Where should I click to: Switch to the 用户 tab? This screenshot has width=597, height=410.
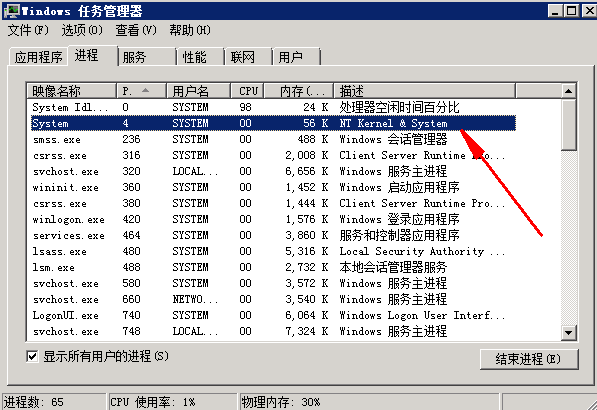coord(296,57)
